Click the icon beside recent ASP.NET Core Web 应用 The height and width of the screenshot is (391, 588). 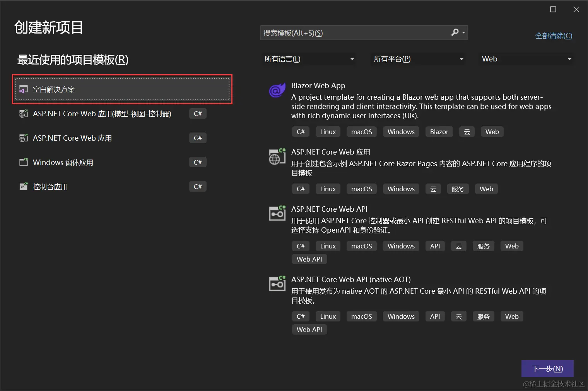(24, 138)
